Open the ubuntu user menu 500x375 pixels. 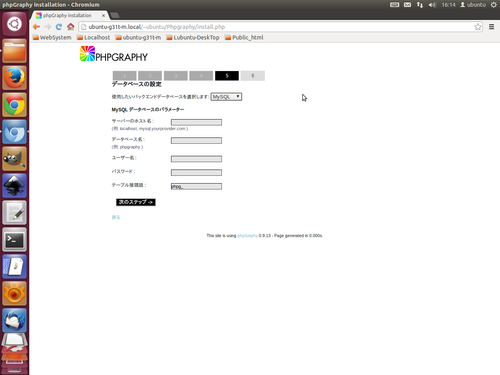pos(473,5)
